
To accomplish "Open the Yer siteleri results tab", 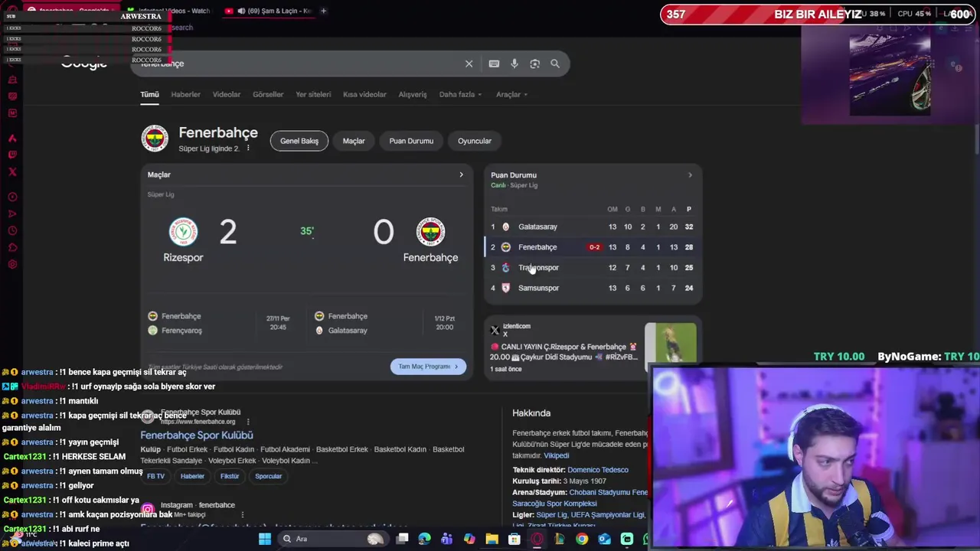I will coord(313,94).
